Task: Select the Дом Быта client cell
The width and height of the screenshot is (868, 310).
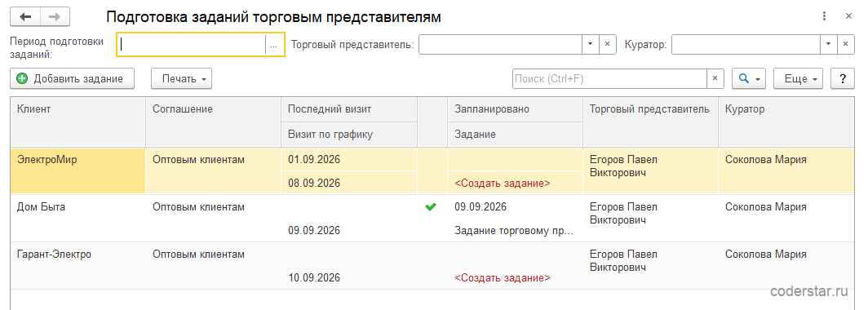Action: pos(77,218)
